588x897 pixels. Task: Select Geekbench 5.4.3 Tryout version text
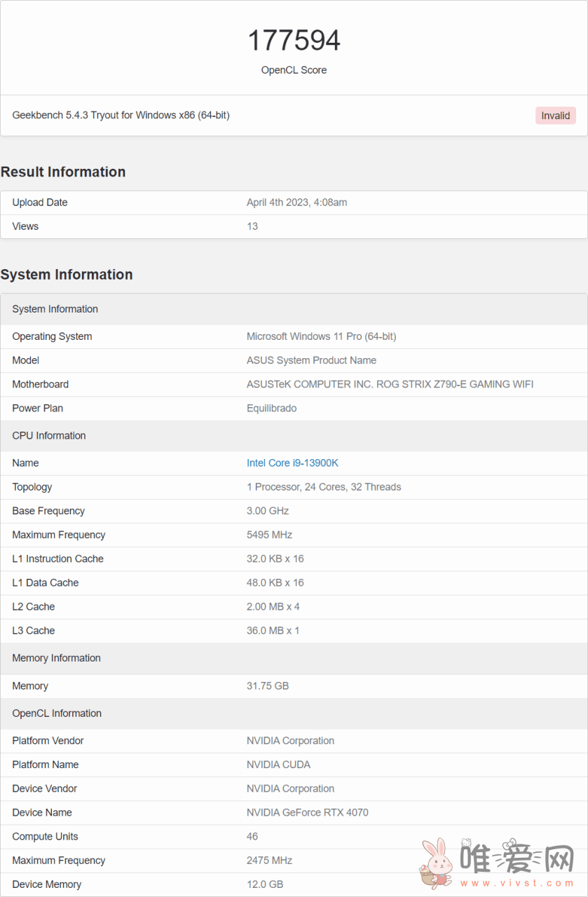pyautogui.click(x=121, y=115)
